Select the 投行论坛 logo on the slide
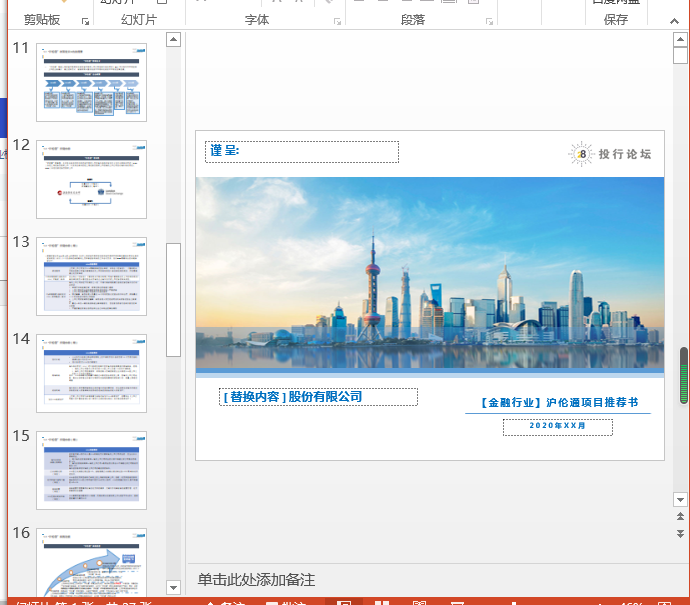Image resolution: width=690 pixels, height=605 pixels. tap(610, 154)
